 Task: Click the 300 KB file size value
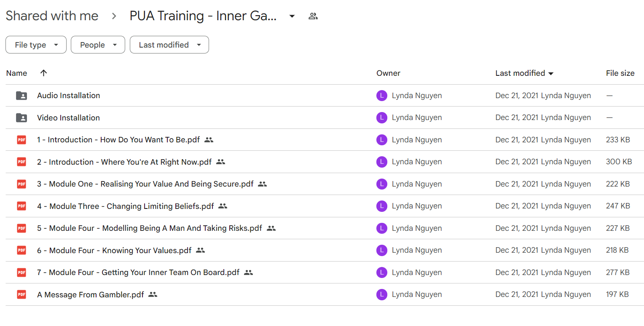pyautogui.click(x=619, y=162)
